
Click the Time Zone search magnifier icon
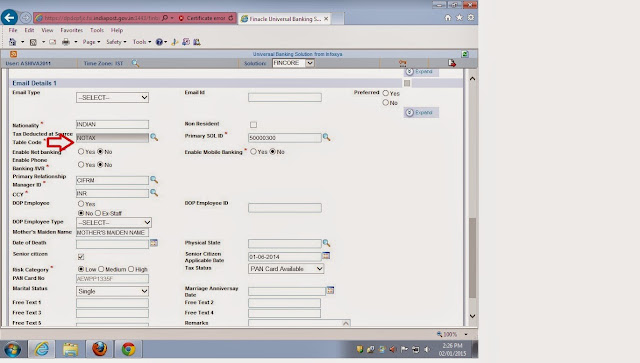[135, 63]
